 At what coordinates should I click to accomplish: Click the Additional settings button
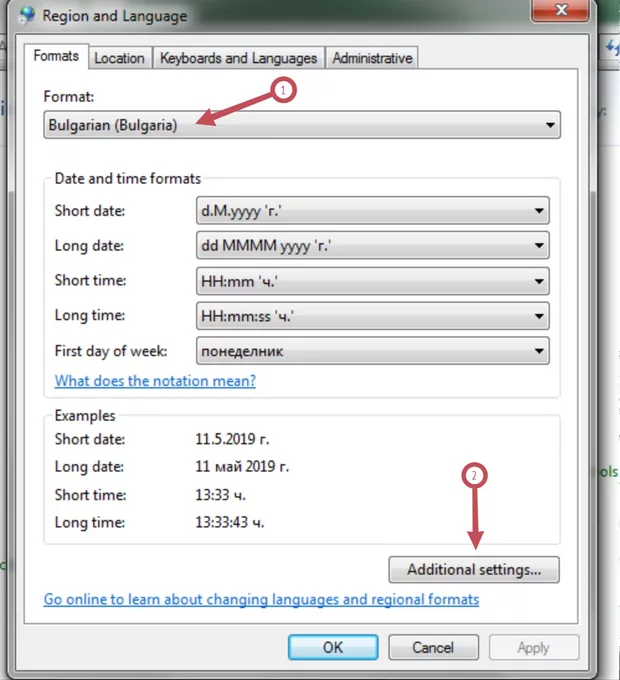pyautogui.click(x=474, y=569)
